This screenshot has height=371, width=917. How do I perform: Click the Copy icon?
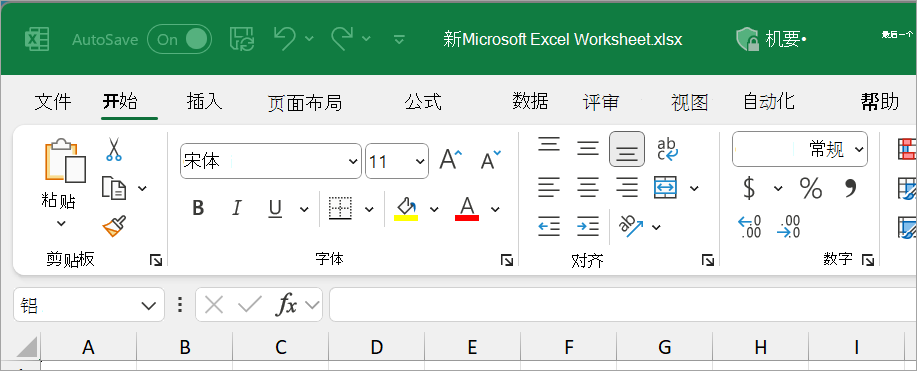(x=113, y=188)
